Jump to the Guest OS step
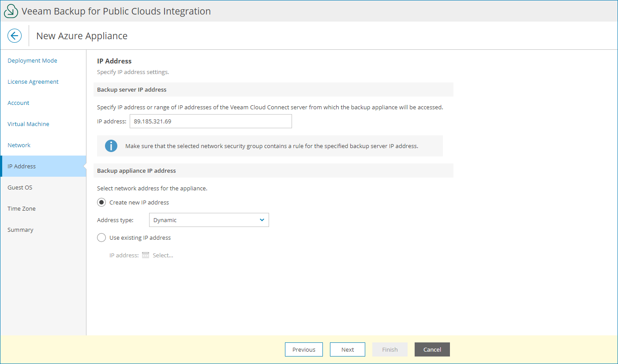 coord(20,187)
